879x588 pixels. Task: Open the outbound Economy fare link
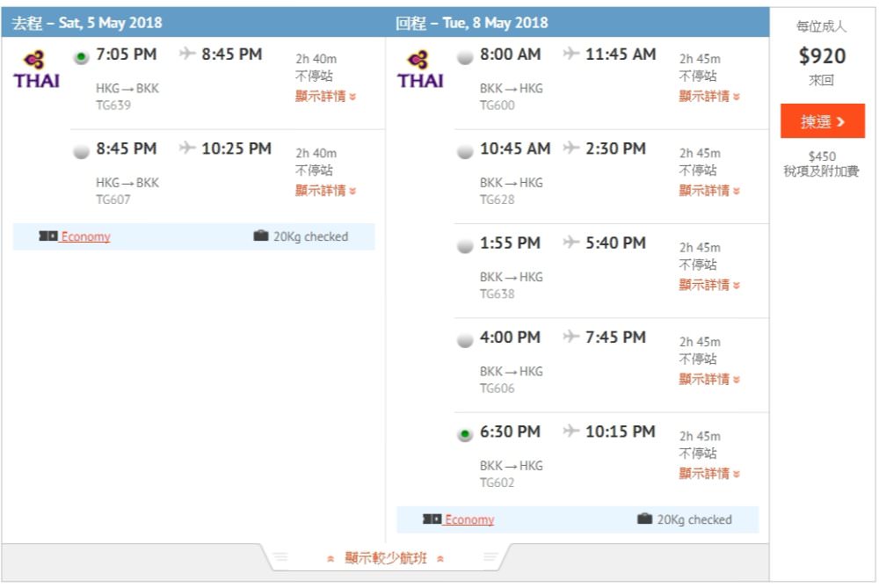(x=85, y=236)
